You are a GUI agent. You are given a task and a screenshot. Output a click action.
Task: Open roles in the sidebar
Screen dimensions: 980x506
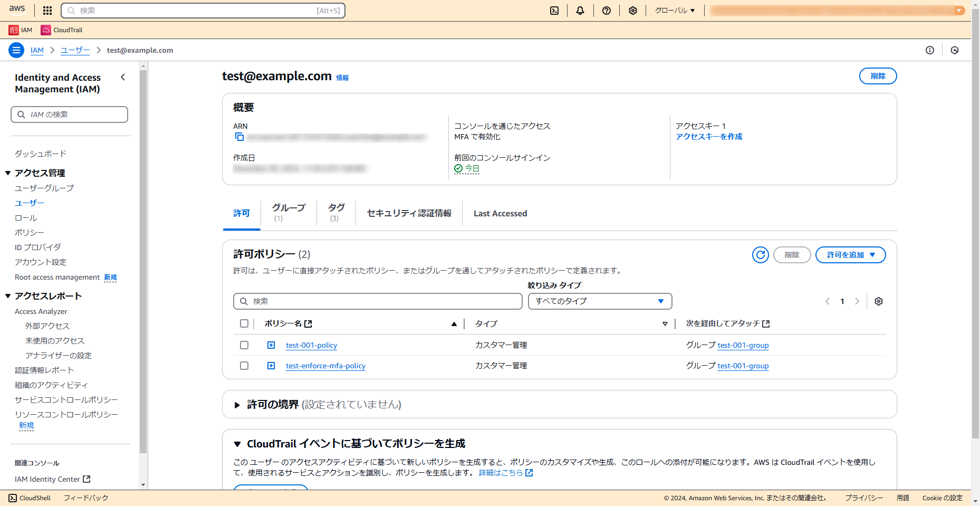[x=26, y=218]
